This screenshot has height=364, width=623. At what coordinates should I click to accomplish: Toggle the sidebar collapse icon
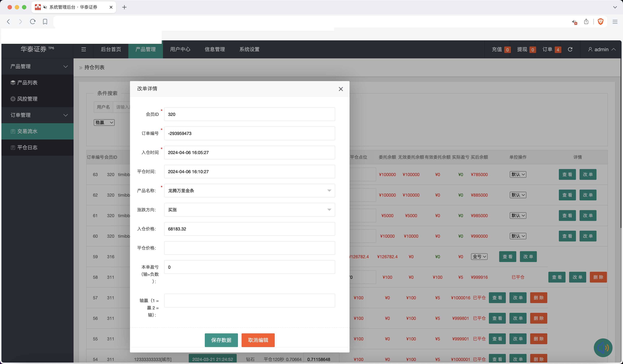(x=84, y=49)
